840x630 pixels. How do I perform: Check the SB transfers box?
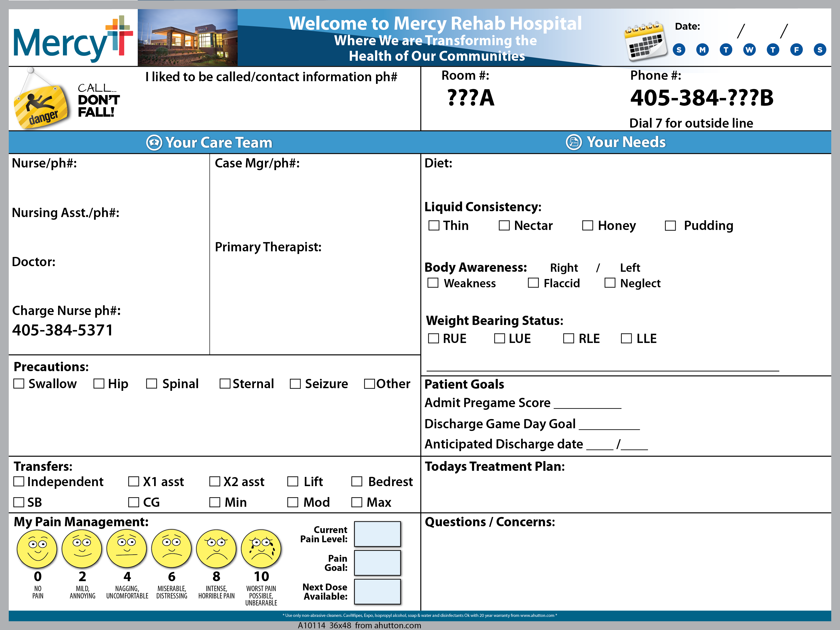tap(19, 502)
